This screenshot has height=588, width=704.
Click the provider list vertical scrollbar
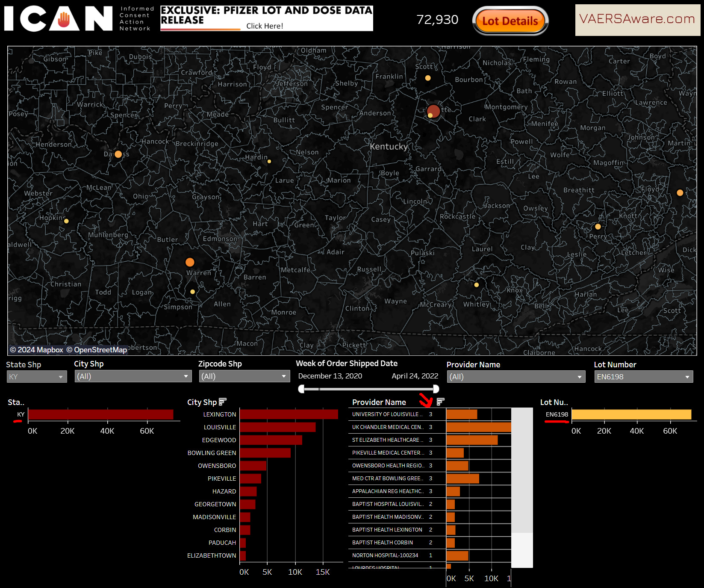(522, 488)
